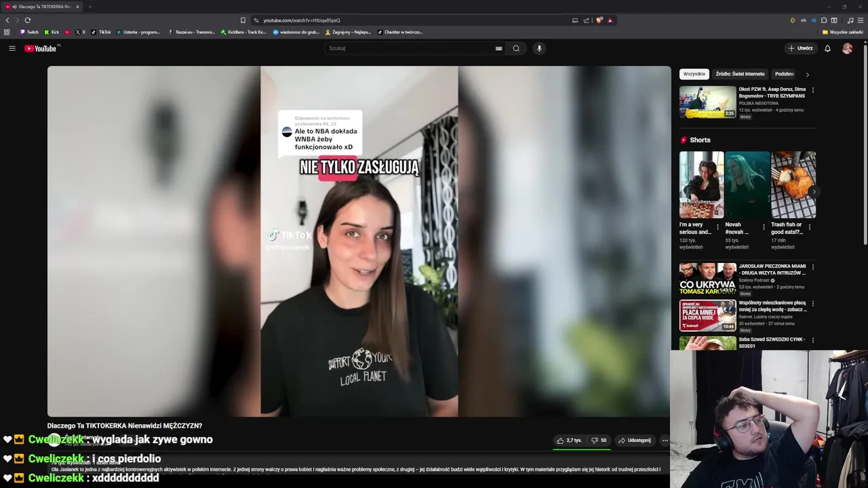
Task: Open the TikTok bookmark
Action: (101, 32)
